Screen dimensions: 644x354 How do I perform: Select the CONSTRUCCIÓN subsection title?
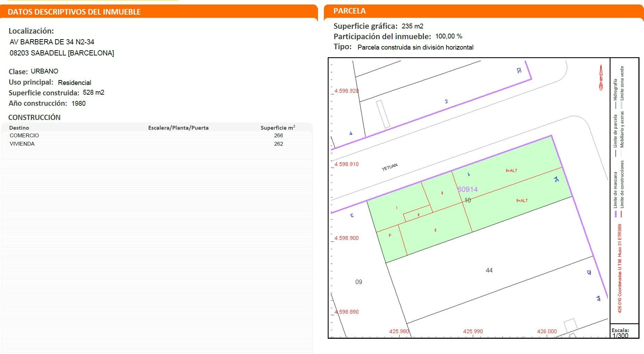pos(34,118)
